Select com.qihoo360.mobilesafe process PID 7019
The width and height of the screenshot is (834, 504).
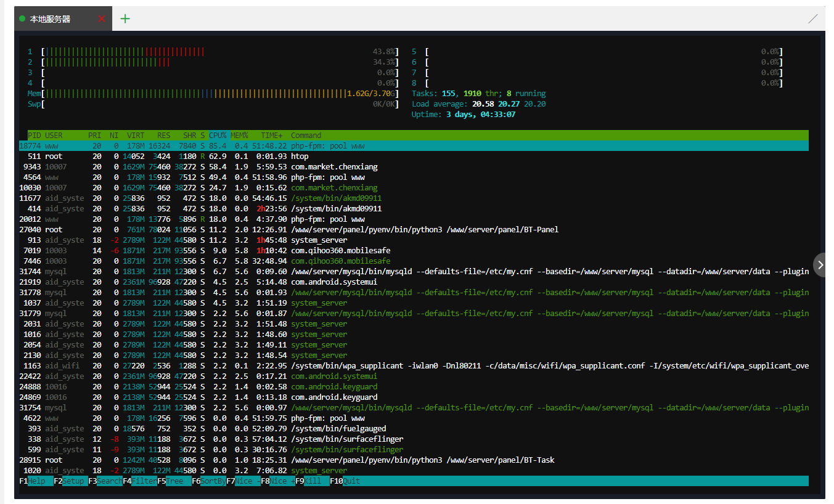point(414,251)
